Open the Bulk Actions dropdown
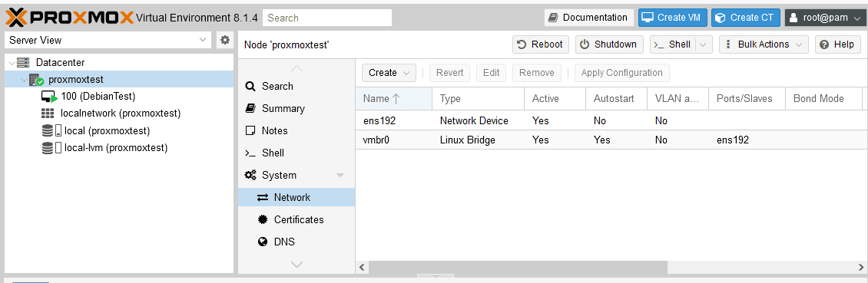Screen dimensions: 868x283 tap(764, 44)
